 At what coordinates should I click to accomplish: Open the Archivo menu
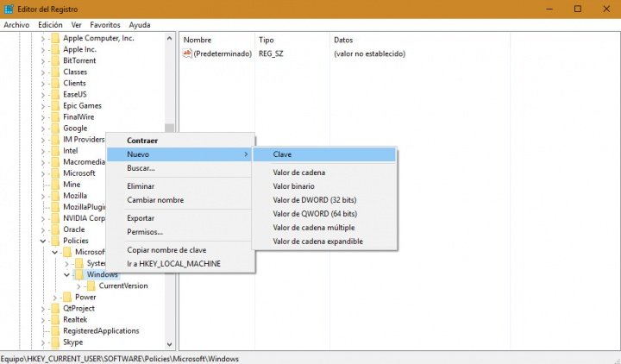pyautogui.click(x=16, y=25)
